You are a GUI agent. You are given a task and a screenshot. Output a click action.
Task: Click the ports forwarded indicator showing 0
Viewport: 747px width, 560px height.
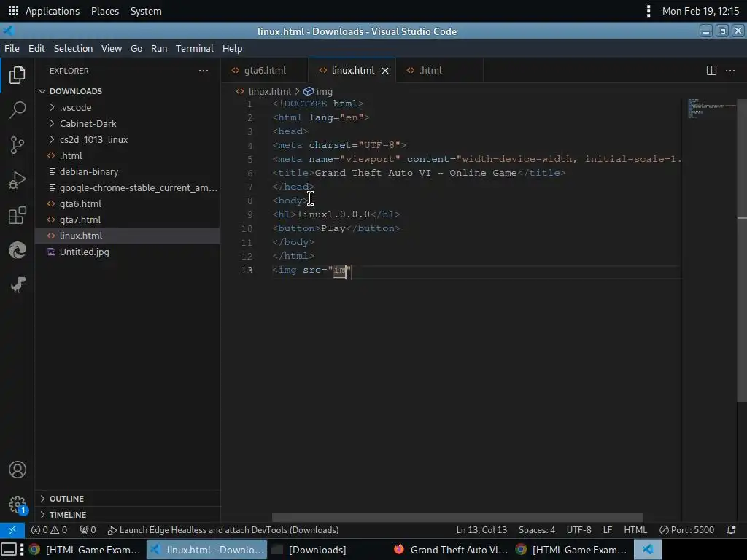coord(88,530)
